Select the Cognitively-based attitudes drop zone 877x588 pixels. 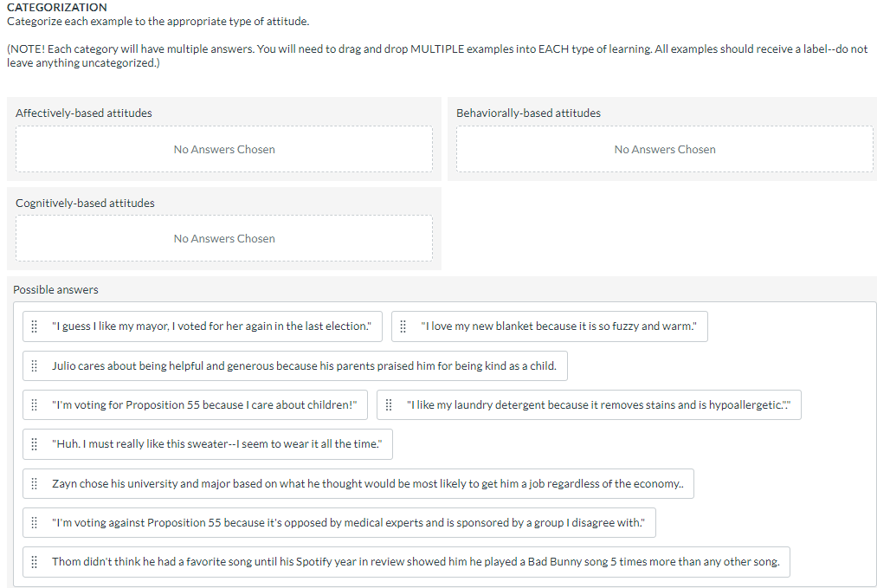click(x=223, y=238)
